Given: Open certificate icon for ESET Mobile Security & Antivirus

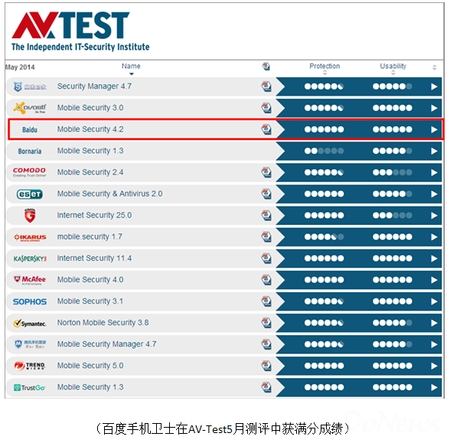Looking at the screenshot, I should point(266,194).
